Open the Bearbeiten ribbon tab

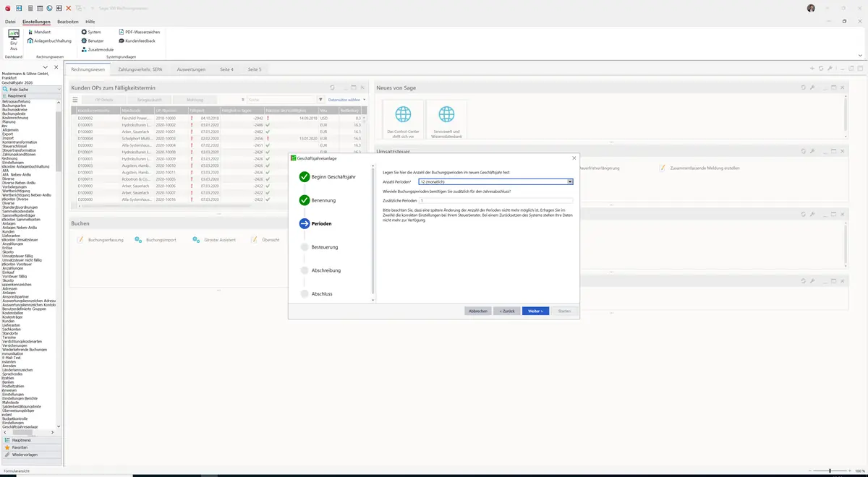68,22
